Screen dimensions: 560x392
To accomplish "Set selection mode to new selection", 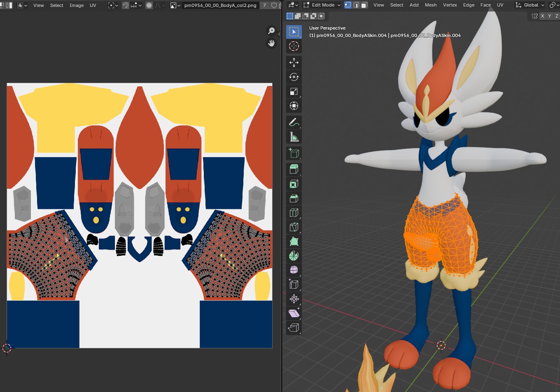I will (290, 16).
